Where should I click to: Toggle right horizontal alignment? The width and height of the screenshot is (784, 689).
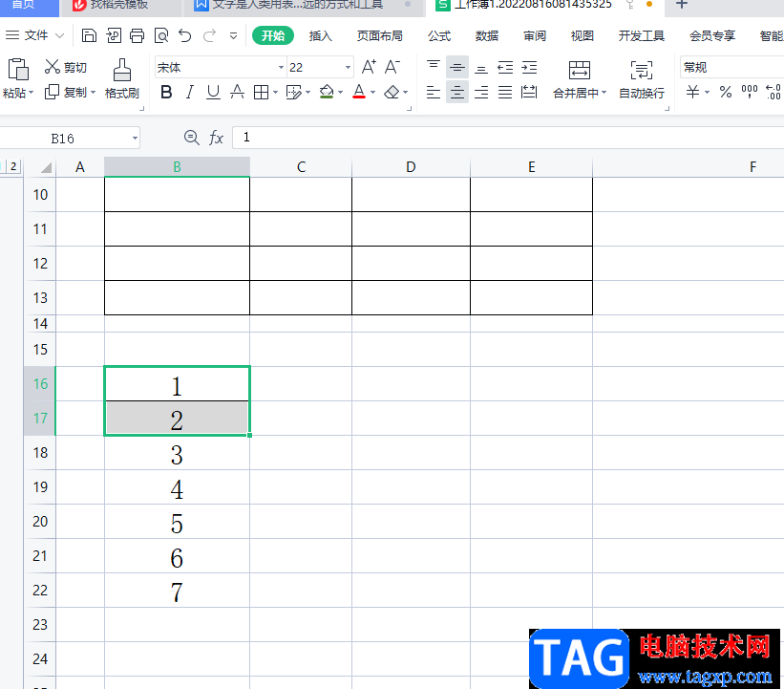point(481,92)
